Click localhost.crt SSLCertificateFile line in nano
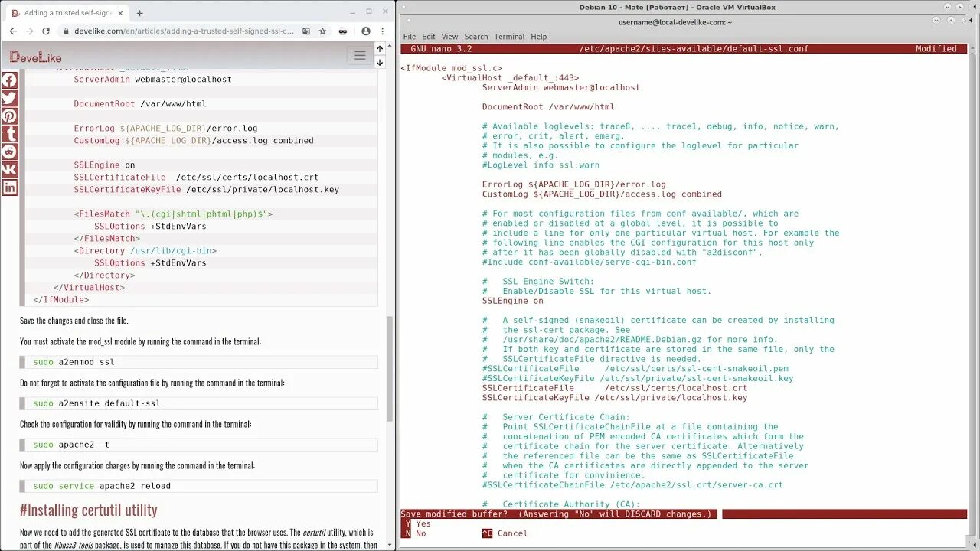 coord(614,388)
